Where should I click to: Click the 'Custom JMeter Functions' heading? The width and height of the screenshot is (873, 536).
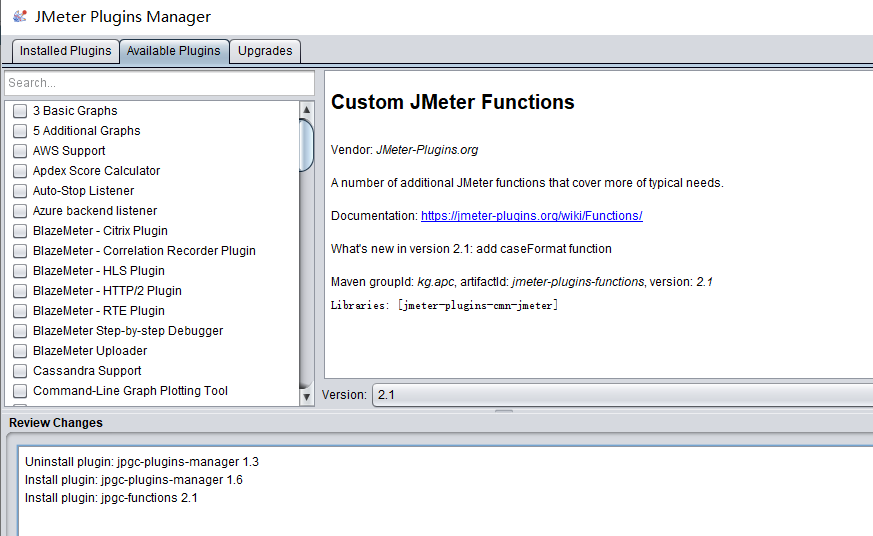tap(453, 102)
